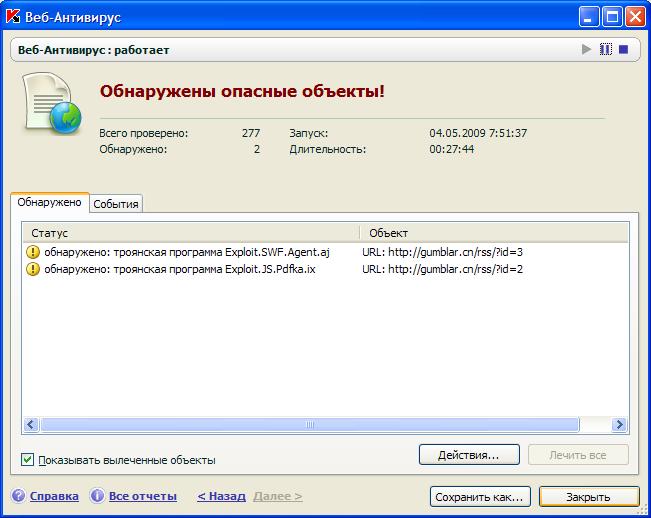Screen dimensions: 651x518
Task: Sort list by Статус column header
Action: (x=190, y=232)
